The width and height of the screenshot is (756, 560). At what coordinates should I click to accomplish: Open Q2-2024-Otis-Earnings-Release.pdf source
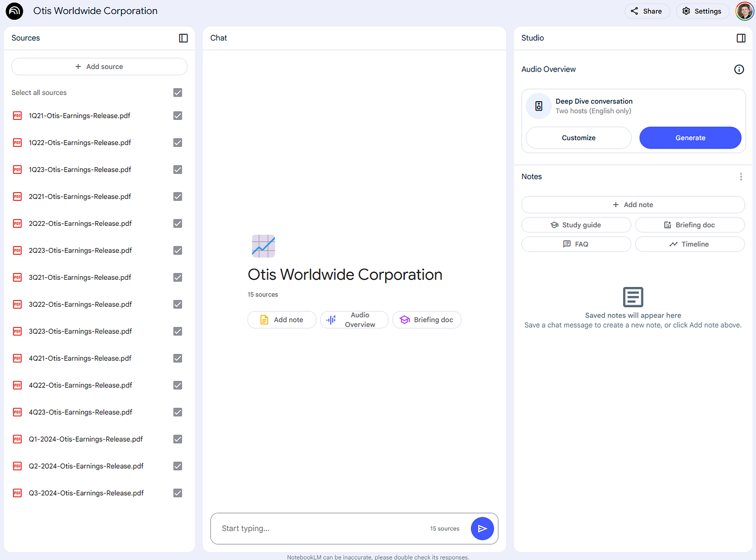click(86, 467)
